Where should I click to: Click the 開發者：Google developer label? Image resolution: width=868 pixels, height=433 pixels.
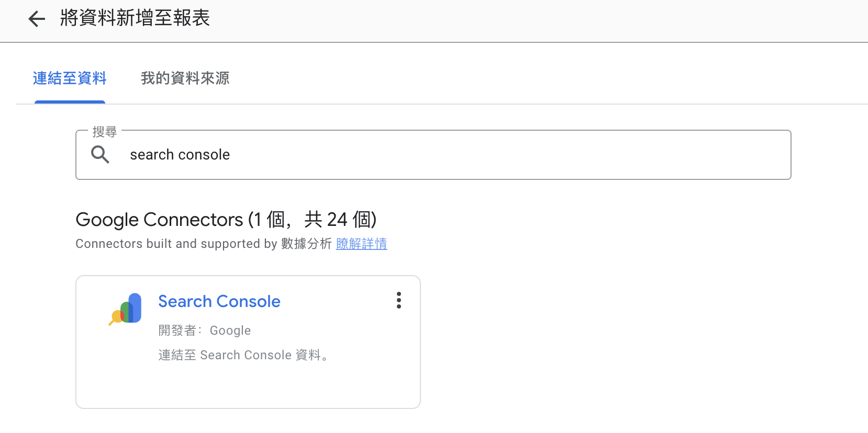tap(205, 331)
